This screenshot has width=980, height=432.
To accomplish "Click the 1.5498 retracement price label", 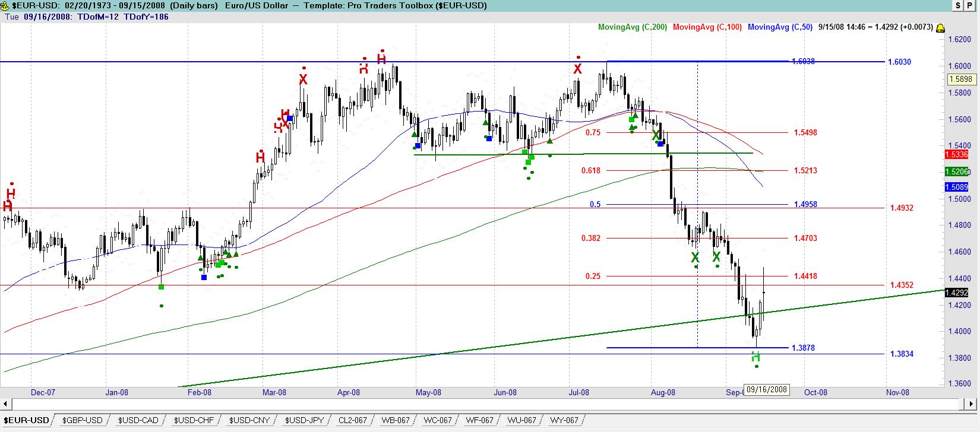I will click(805, 132).
